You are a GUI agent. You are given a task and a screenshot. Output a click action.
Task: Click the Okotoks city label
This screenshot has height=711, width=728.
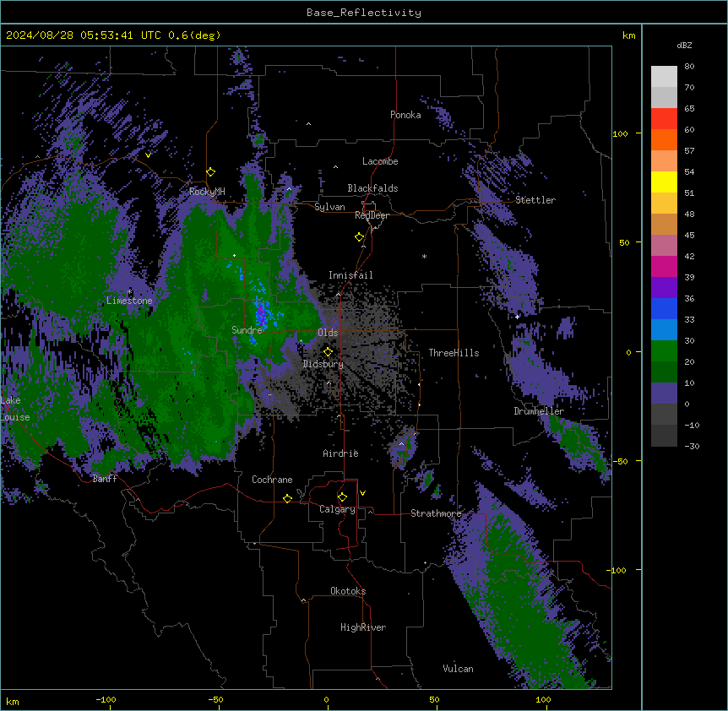pos(348,591)
